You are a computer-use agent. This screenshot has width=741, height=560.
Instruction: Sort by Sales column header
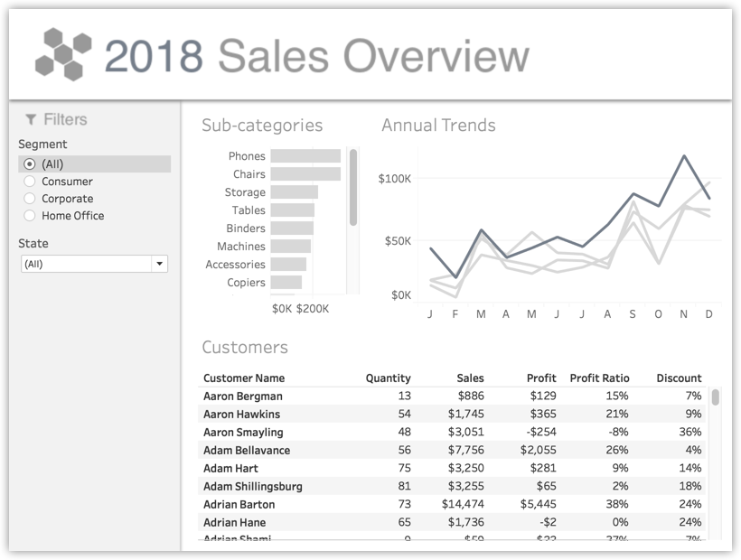pyautogui.click(x=470, y=378)
